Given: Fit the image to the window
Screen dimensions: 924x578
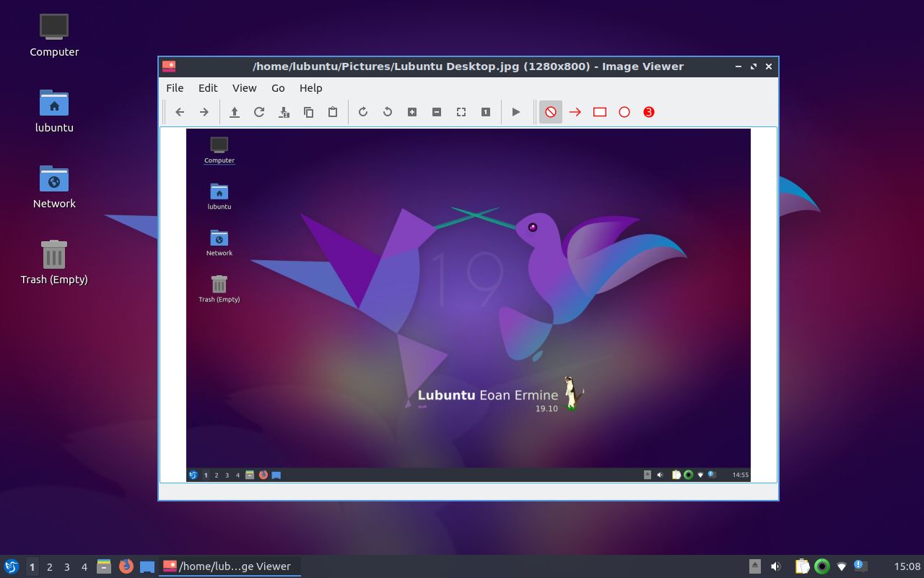Looking at the screenshot, I should pyautogui.click(x=461, y=112).
